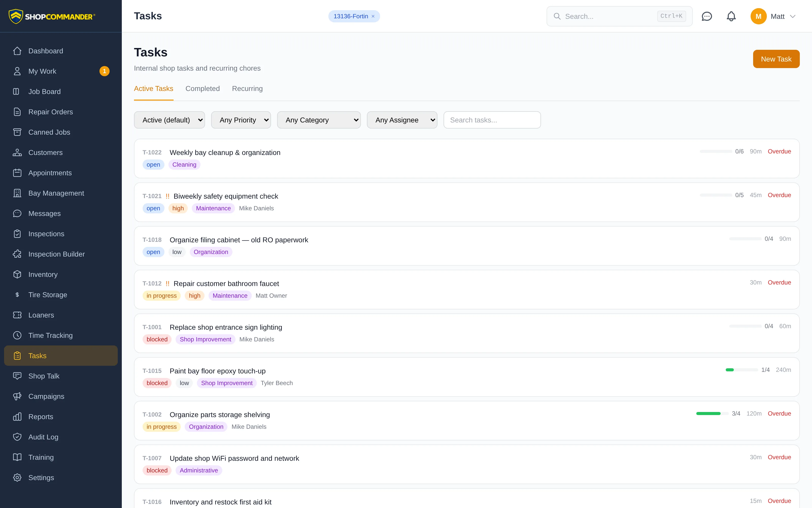Click the ShopCommander shield logo

pyautogui.click(x=15, y=16)
